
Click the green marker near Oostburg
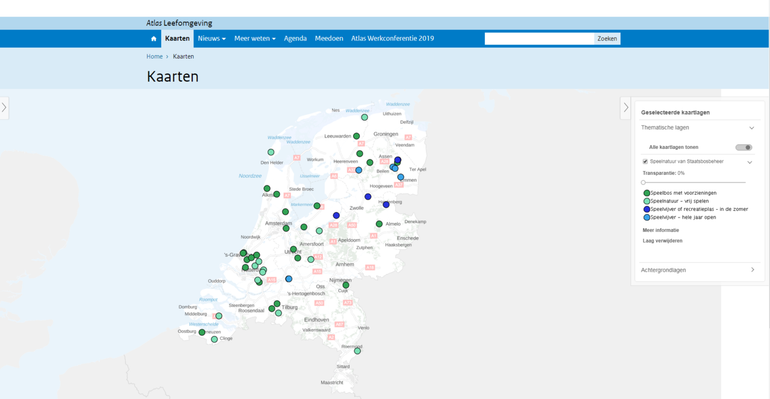click(202, 332)
